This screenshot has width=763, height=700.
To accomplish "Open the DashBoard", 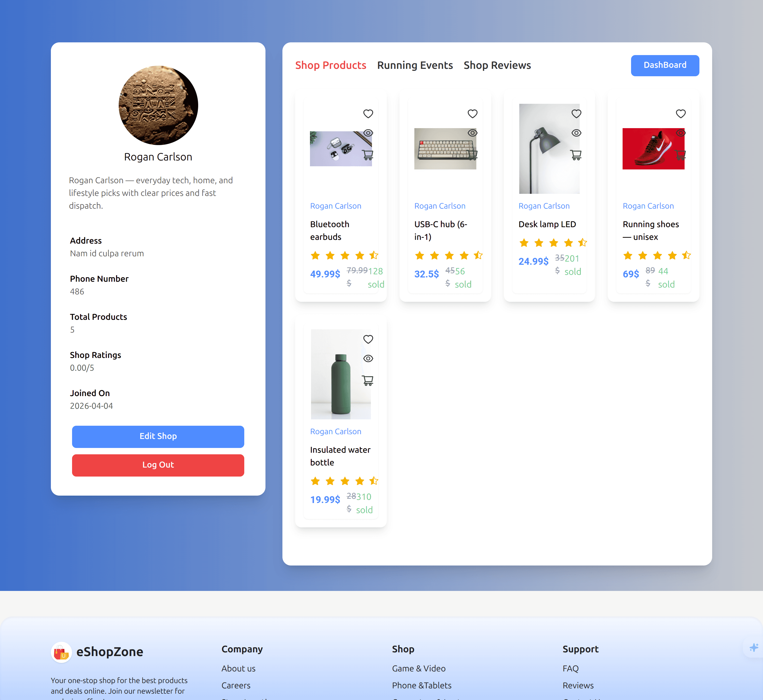I will click(665, 65).
